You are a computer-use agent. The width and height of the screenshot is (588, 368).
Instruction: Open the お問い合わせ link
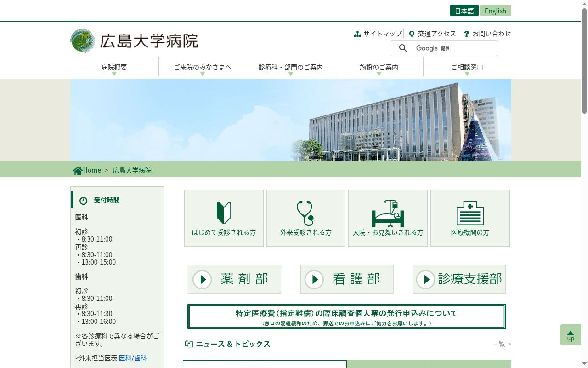click(492, 34)
